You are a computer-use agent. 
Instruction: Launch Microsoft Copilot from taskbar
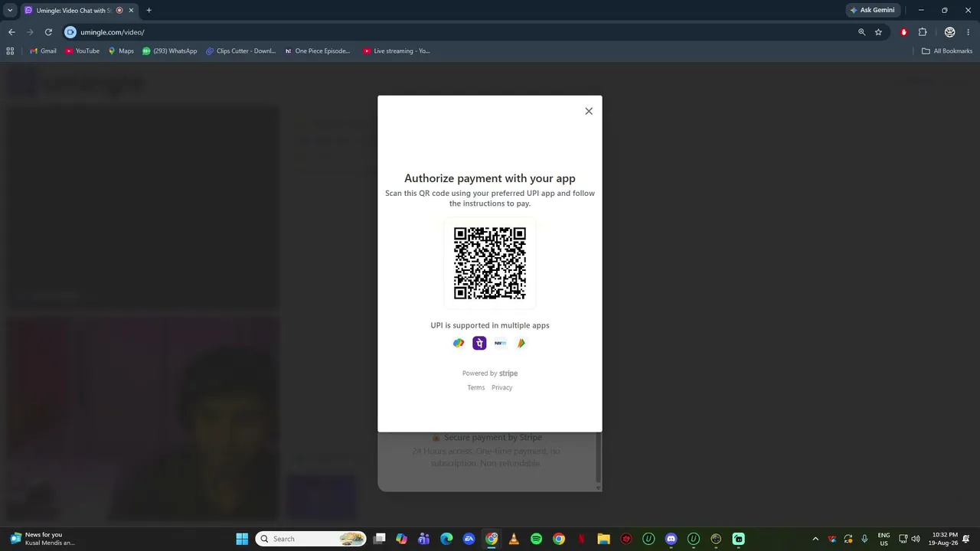(x=401, y=539)
